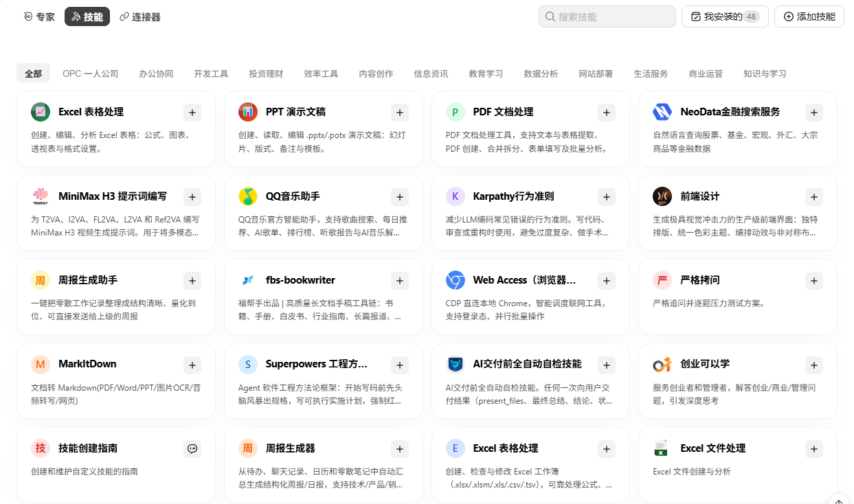Open the 连接器 section

(x=140, y=16)
